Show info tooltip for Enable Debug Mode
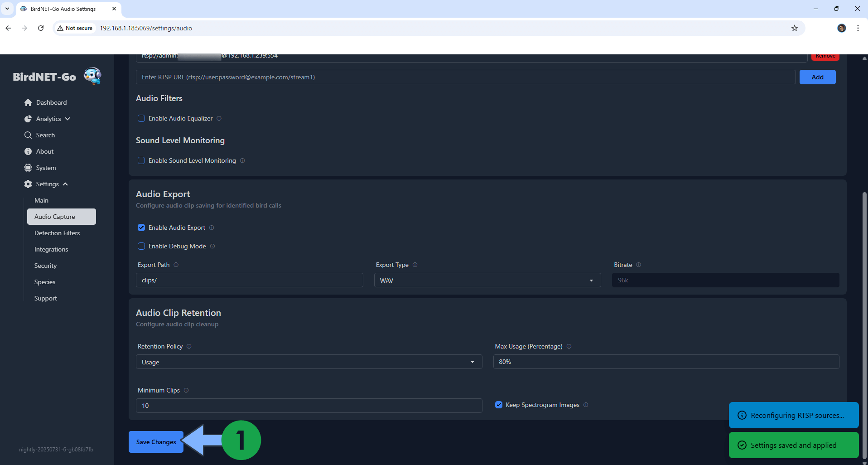Image resolution: width=868 pixels, height=465 pixels. (x=212, y=246)
